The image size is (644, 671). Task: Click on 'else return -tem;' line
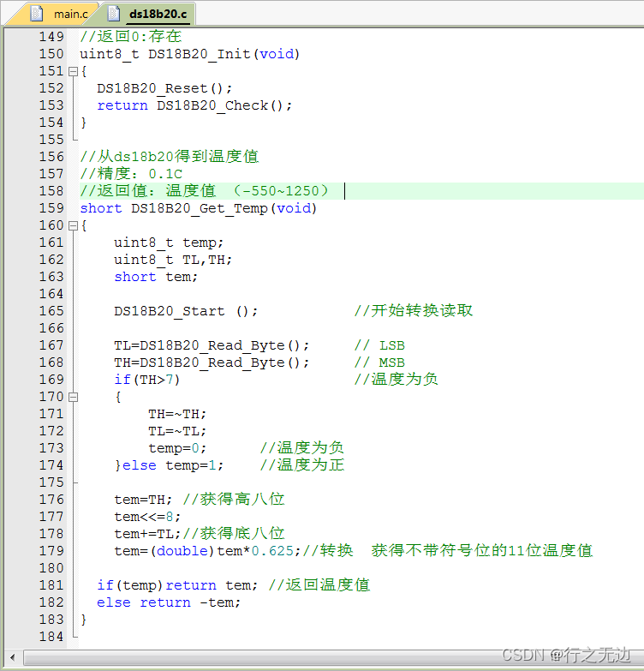coord(169,602)
